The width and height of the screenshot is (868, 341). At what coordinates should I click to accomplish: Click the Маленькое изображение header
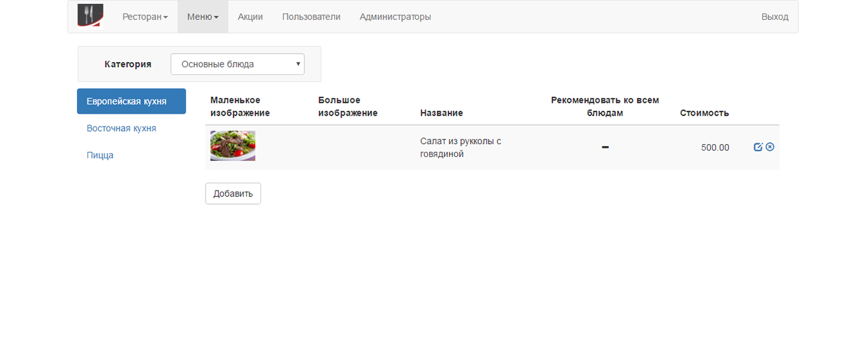pos(240,107)
